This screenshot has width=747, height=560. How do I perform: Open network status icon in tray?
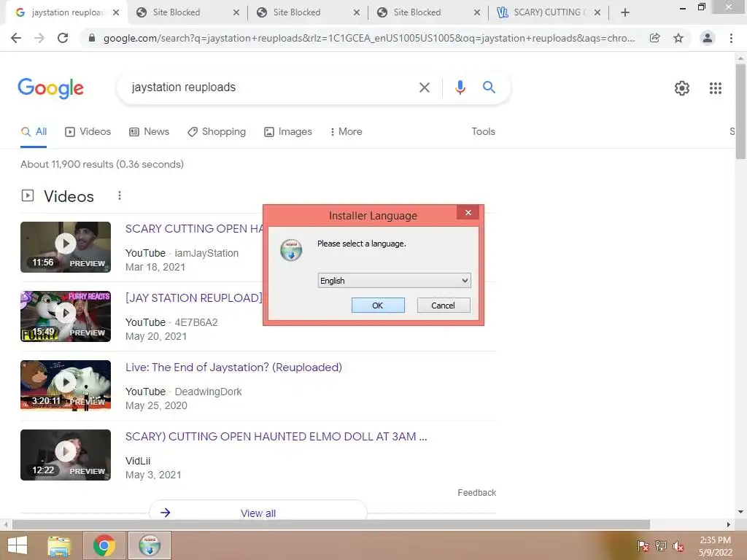pos(661,546)
